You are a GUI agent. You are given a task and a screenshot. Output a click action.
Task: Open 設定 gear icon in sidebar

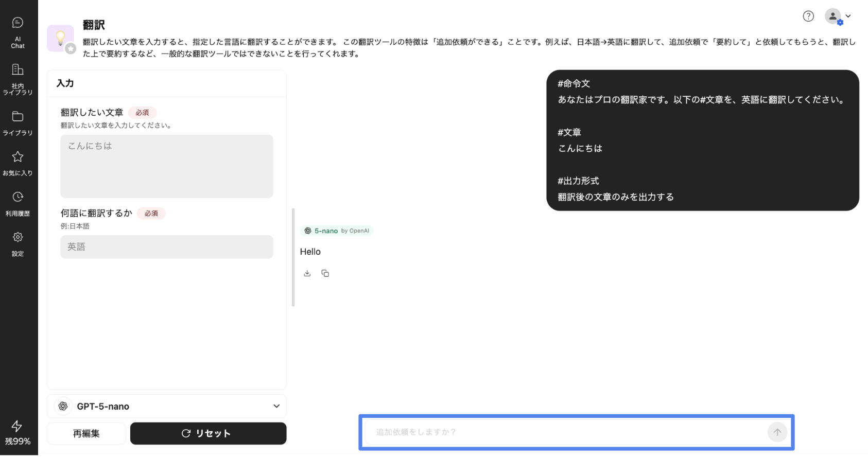[x=18, y=243]
